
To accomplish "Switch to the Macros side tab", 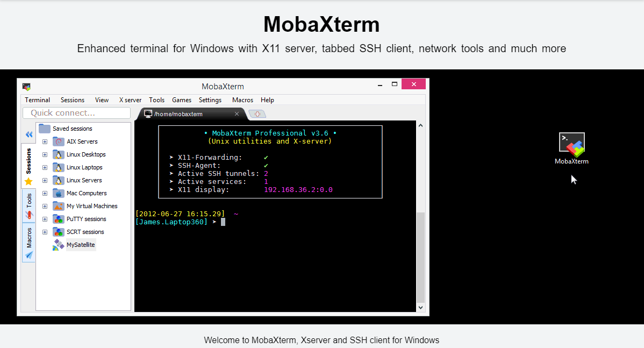I will click(28, 243).
